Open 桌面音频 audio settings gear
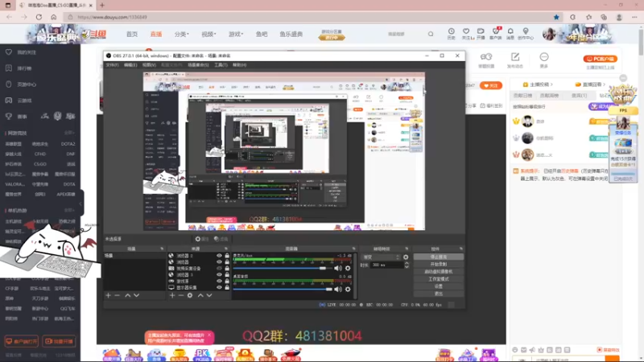Viewport: 644px width, 362px height. (x=348, y=289)
